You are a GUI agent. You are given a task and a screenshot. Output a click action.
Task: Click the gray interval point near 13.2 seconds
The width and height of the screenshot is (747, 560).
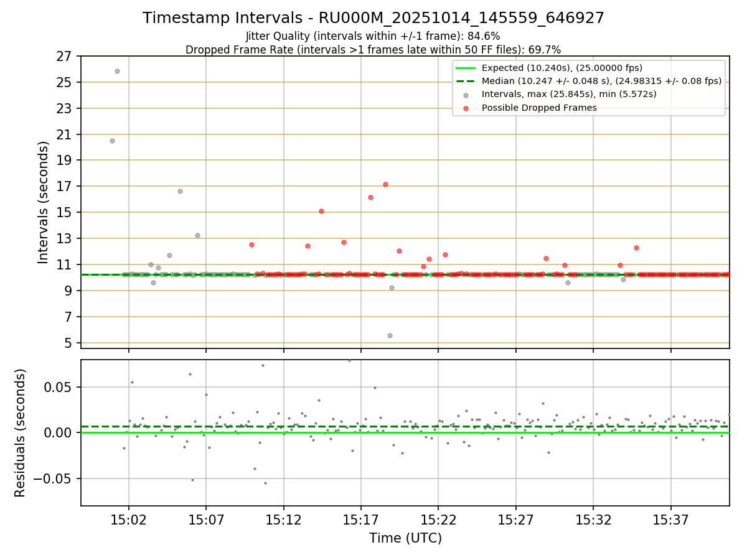197,235
